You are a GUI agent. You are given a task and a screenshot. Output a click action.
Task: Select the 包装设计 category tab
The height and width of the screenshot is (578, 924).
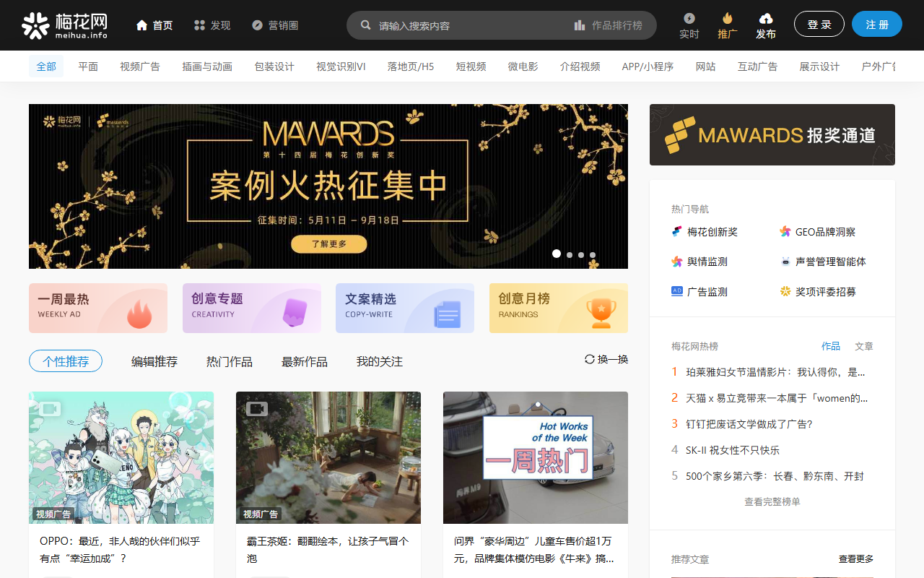pyautogui.click(x=274, y=66)
